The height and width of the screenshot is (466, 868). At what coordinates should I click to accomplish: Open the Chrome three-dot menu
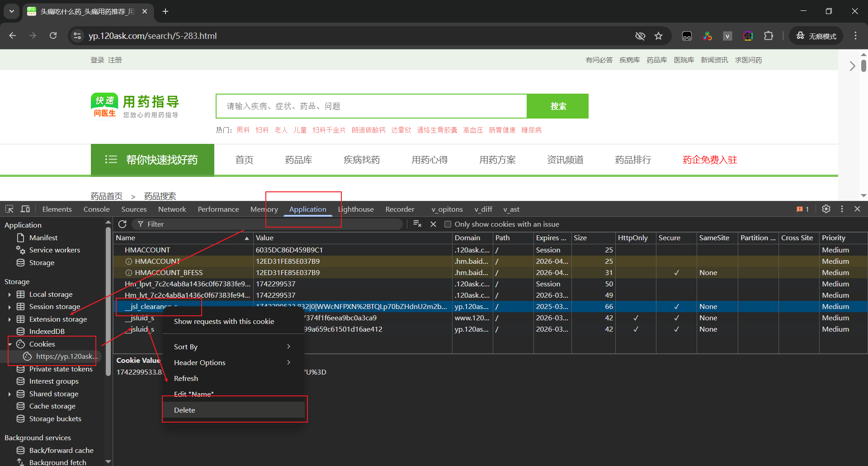tap(855, 36)
